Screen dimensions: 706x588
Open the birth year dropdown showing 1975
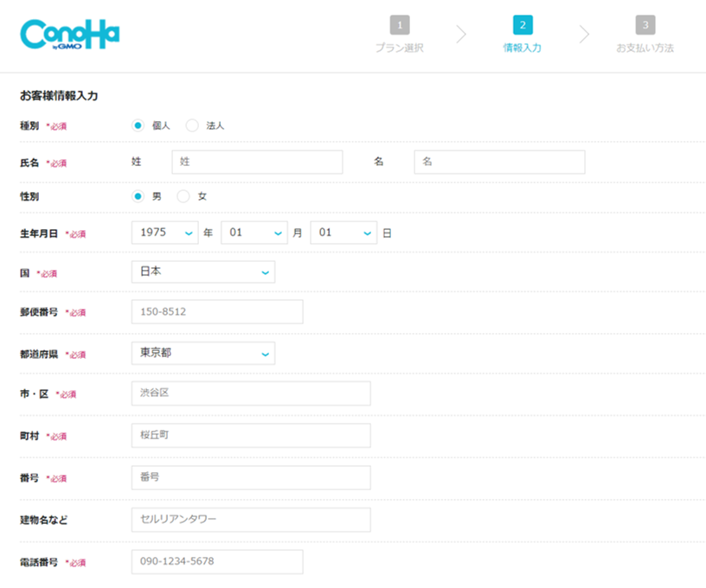coord(164,233)
